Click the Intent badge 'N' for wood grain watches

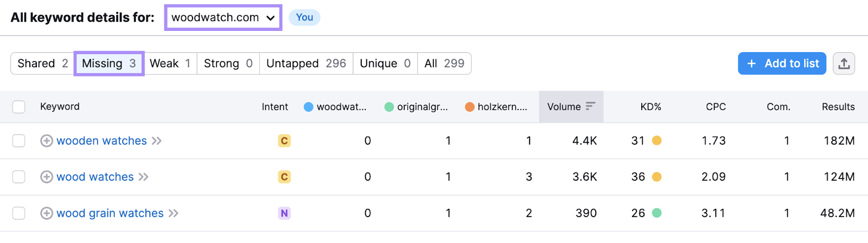click(284, 213)
